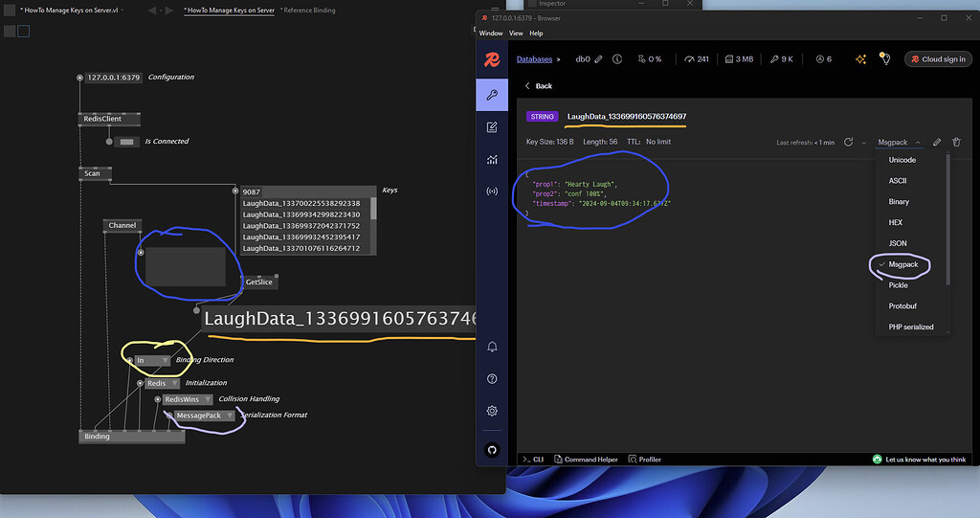980x518 pixels.
Task: View 6 connected clients indicator
Action: click(824, 59)
